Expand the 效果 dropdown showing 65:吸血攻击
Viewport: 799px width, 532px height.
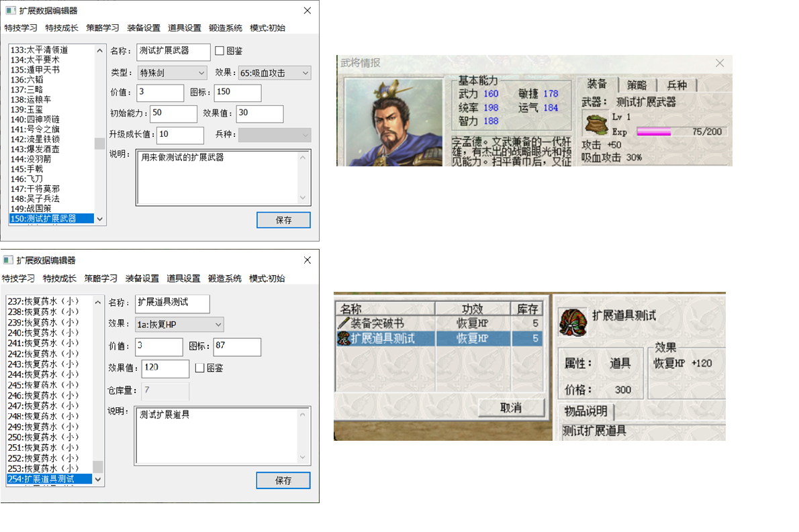click(x=272, y=72)
